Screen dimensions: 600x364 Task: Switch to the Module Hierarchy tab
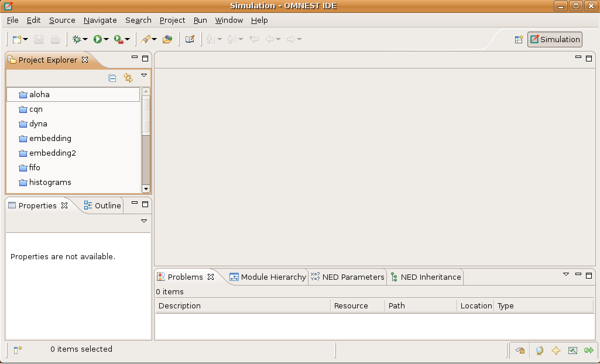pyautogui.click(x=268, y=277)
